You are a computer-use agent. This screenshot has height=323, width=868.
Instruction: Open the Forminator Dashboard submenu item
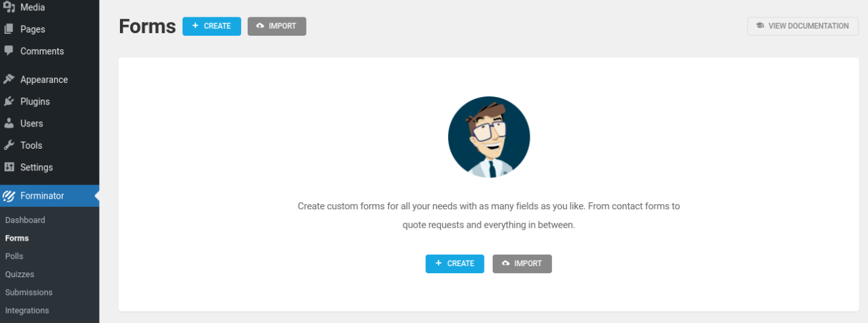(25, 220)
